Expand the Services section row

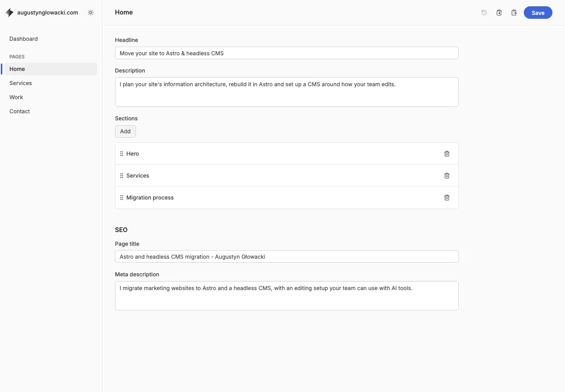pos(286,176)
